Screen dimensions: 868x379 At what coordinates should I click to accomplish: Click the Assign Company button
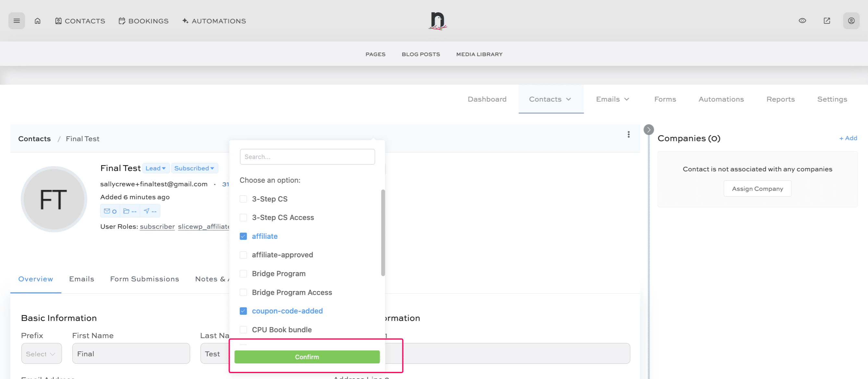pyautogui.click(x=757, y=189)
